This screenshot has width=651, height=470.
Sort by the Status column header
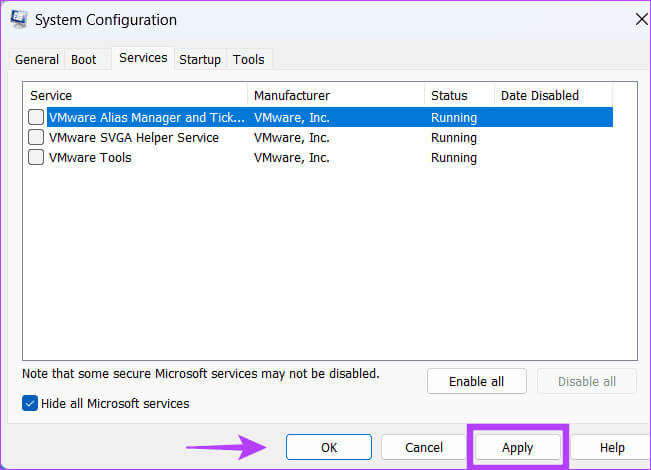click(x=460, y=95)
